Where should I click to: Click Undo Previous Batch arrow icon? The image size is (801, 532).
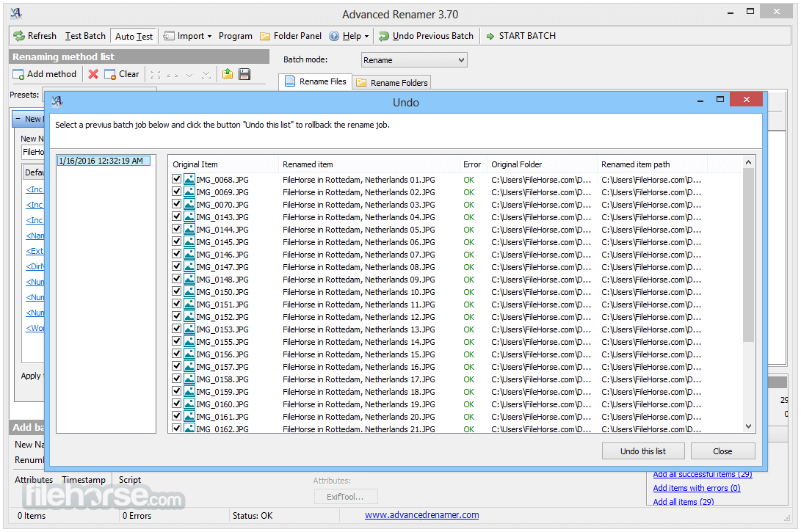click(x=384, y=36)
